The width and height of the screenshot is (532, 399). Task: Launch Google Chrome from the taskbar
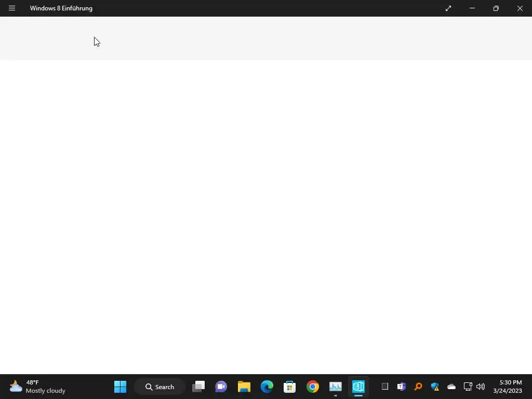(x=312, y=387)
